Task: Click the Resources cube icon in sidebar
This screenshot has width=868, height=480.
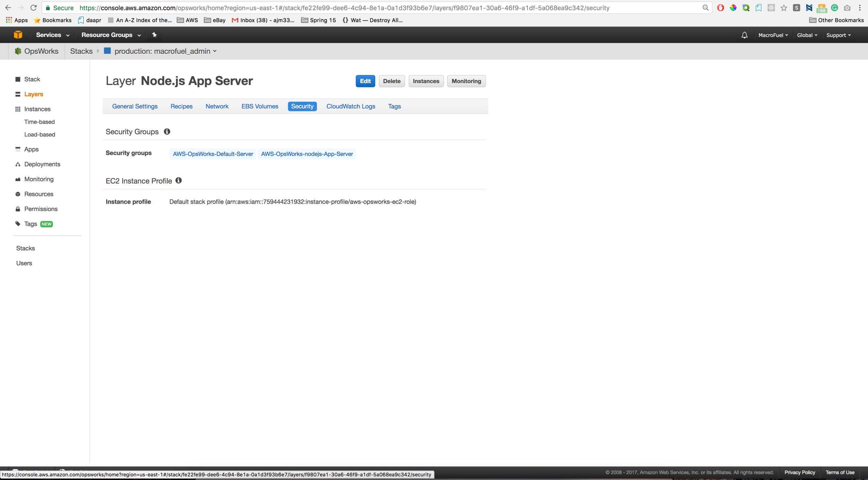Action: pos(18,194)
